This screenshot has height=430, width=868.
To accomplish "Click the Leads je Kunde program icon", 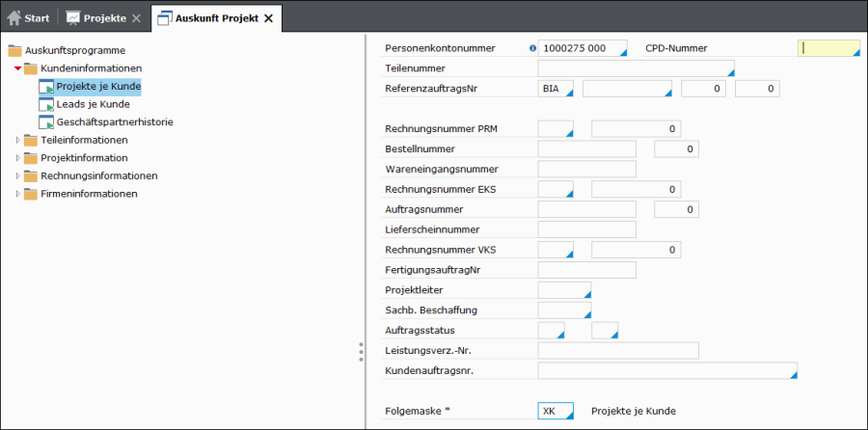I will click(x=46, y=104).
